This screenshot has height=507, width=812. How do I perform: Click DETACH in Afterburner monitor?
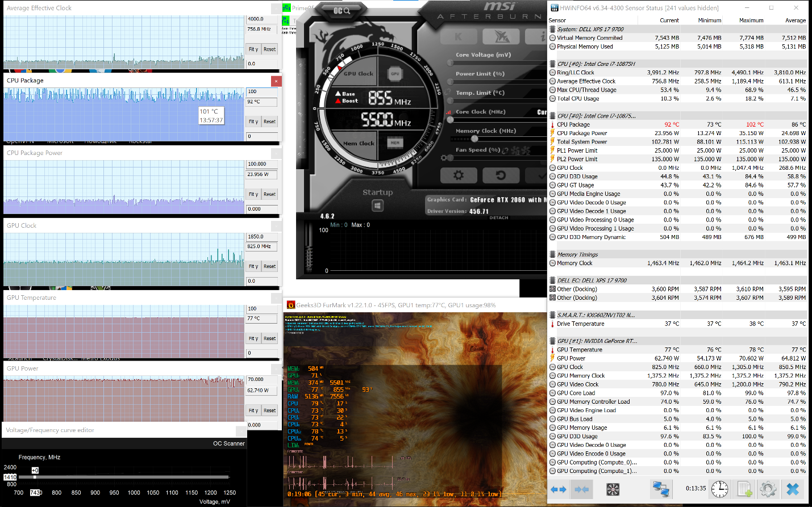point(499,217)
